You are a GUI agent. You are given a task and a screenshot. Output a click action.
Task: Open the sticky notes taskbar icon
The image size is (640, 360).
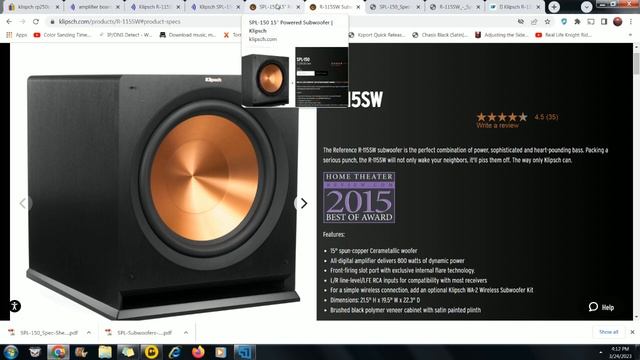128,352
